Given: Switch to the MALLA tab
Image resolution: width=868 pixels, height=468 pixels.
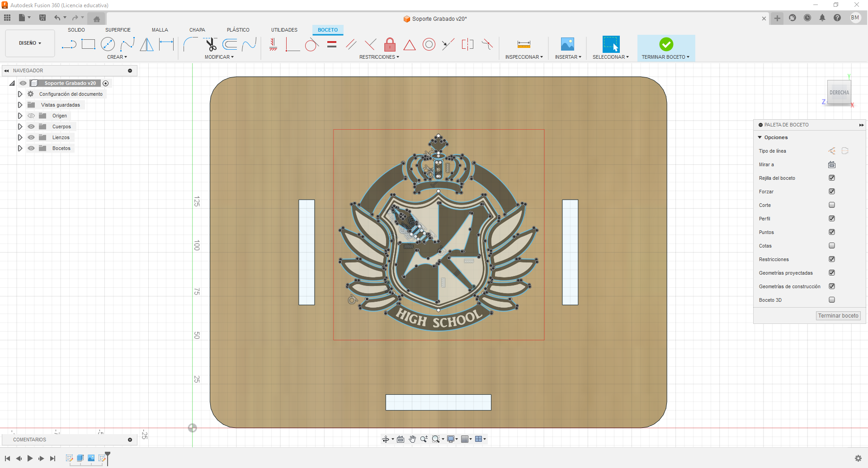Looking at the screenshot, I should (x=160, y=30).
